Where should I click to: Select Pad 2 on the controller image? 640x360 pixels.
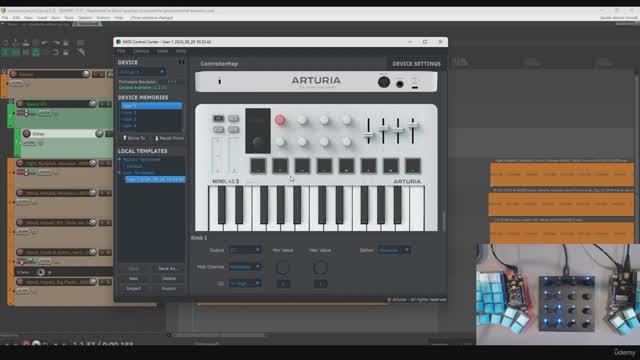click(280, 166)
